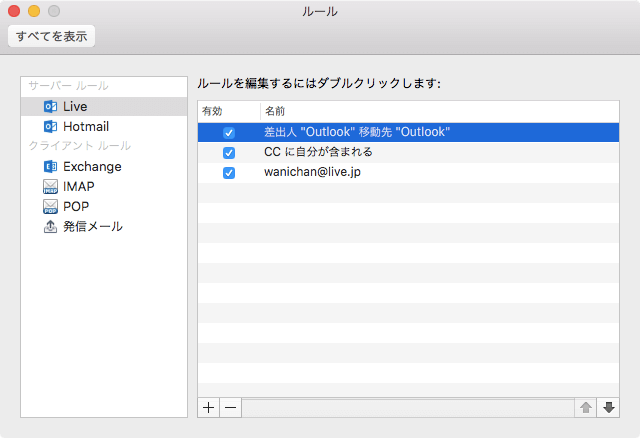This screenshot has width=640, height=438.
Task: Click the Hotmail account Outlook icon
Action: point(51,127)
